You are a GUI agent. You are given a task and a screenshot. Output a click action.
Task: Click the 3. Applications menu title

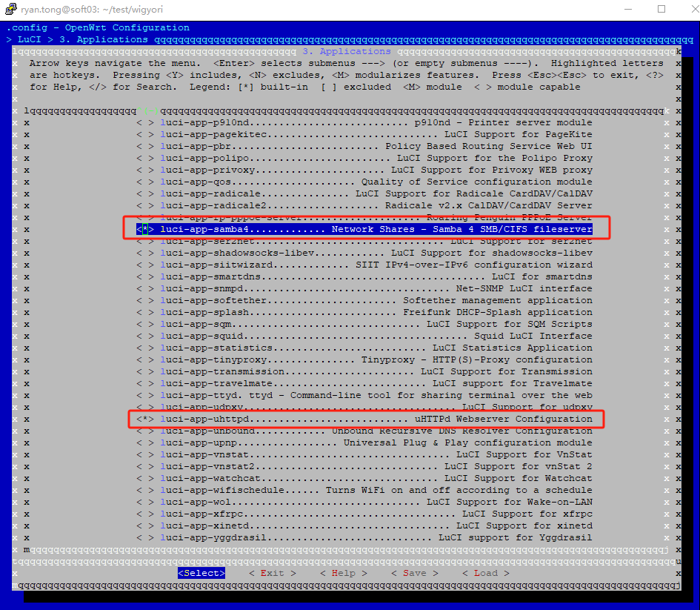click(346, 51)
